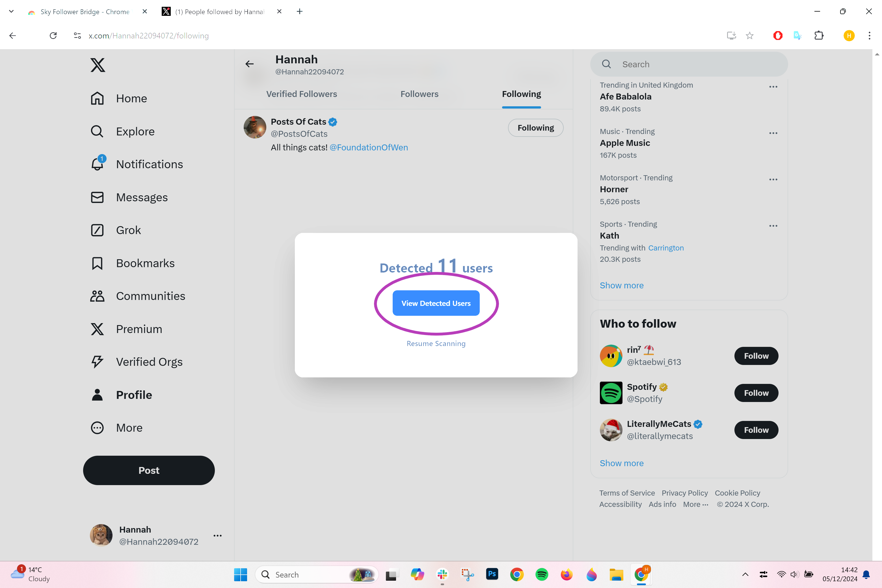The height and width of the screenshot is (588, 882).
Task: Follow rin7 @ktaebwi_613
Action: (756, 356)
